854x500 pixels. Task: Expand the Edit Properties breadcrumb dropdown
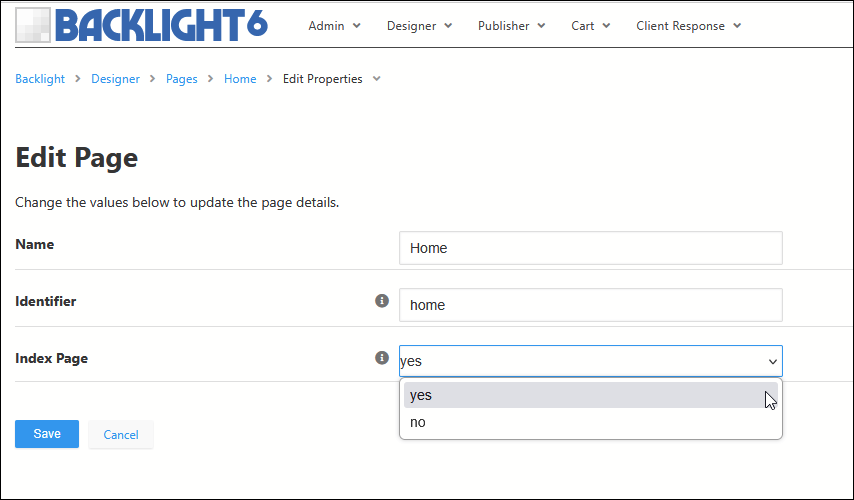pos(331,79)
